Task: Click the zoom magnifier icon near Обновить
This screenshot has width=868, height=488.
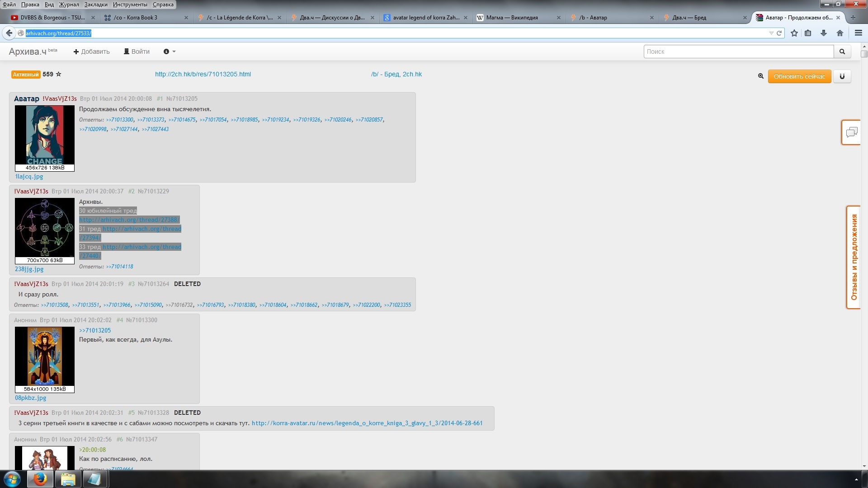Action: point(760,76)
